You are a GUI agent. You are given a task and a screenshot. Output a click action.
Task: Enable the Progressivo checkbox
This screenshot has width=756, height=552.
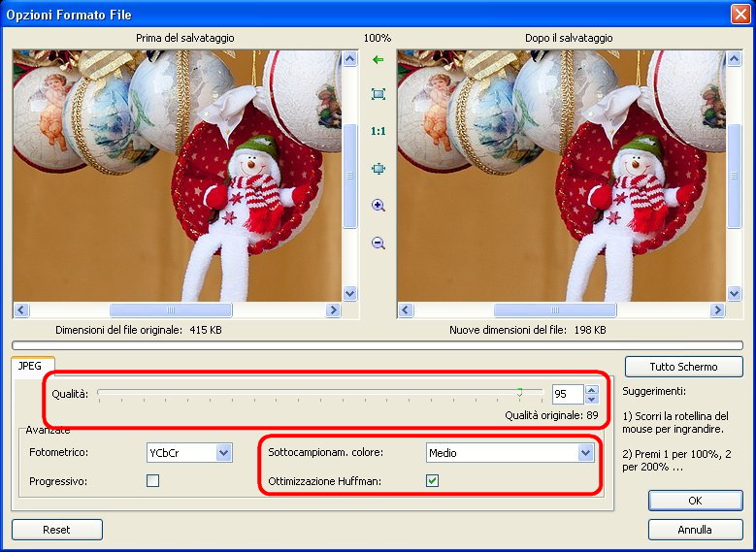click(x=152, y=480)
